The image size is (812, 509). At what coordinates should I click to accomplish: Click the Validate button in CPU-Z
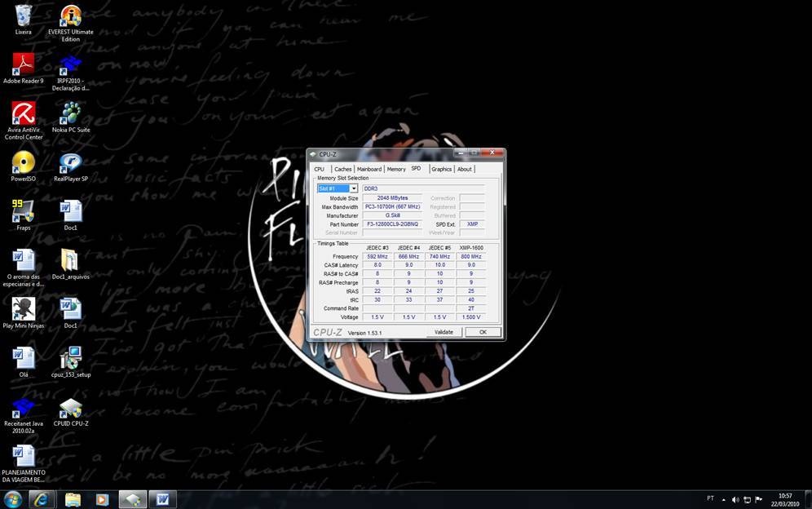(x=444, y=332)
